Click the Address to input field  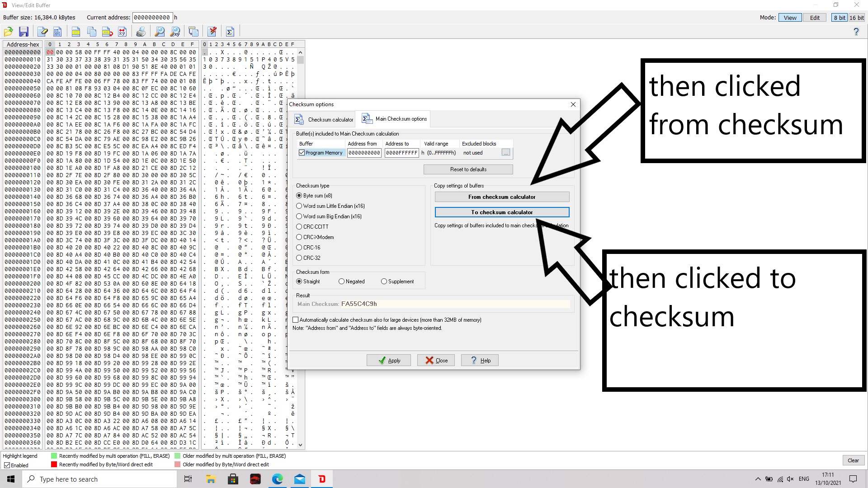[401, 153]
